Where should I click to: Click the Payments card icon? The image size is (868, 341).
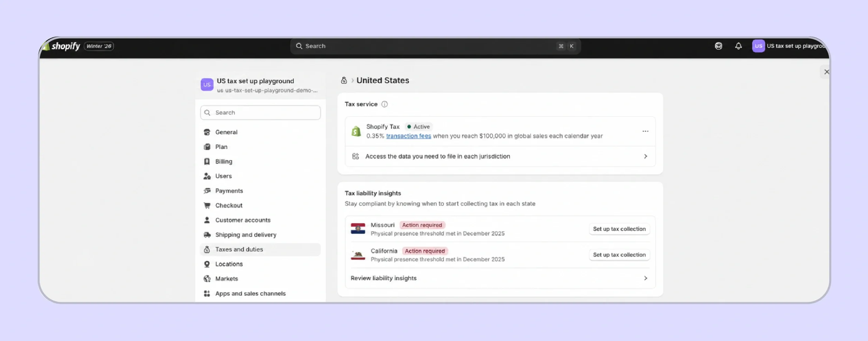207,191
